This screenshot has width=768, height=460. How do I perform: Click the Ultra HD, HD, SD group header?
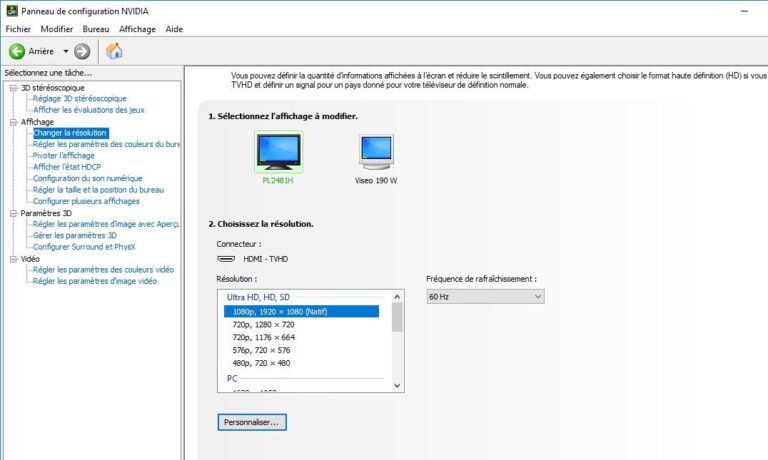click(x=258, y=297)
